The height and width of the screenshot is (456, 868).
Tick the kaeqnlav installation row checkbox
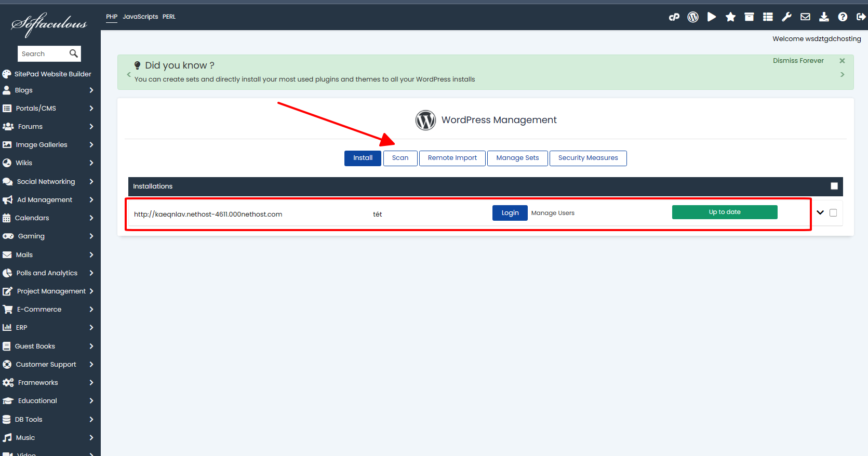coord(833,212)
